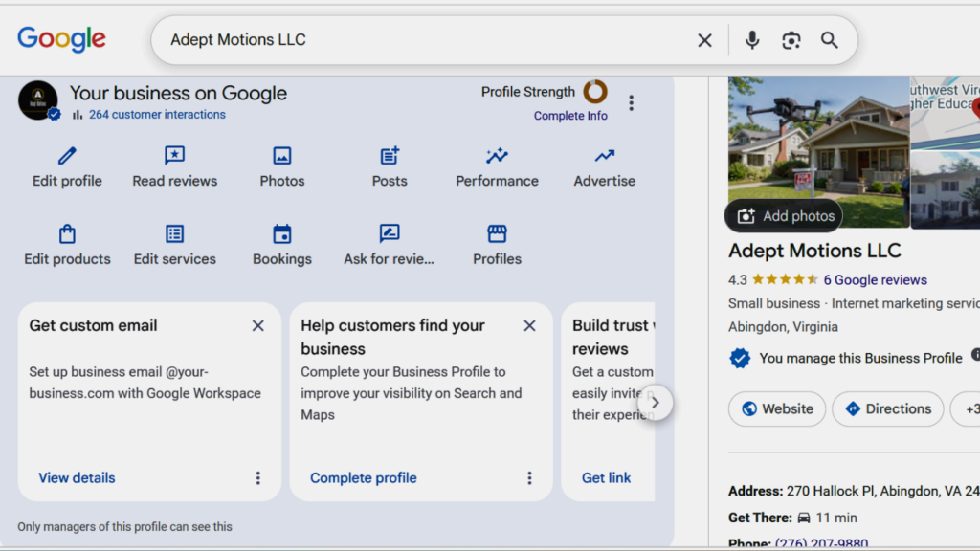Viewport: 980px width, 551px height.
Task: Click 264 customer interactions link
Action: (157, 115)
